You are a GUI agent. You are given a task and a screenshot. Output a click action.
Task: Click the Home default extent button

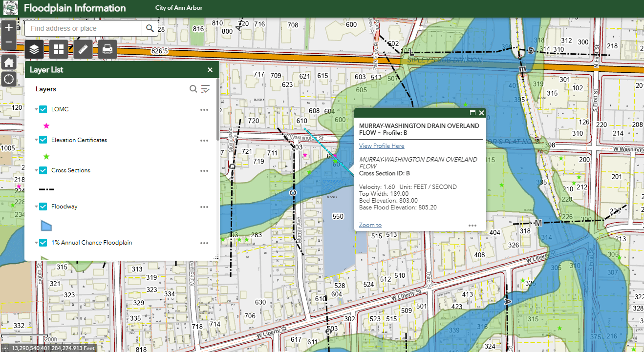[x=8, y=62]
